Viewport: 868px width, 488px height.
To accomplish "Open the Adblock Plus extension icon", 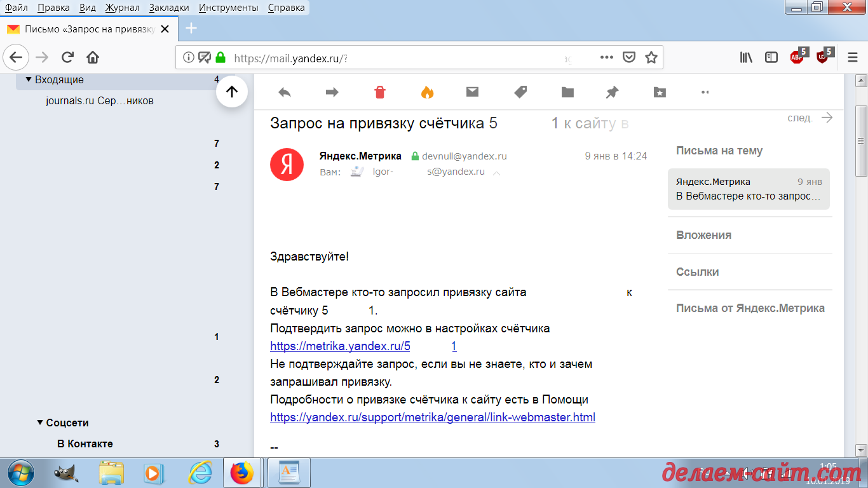I will coord(798,56).
